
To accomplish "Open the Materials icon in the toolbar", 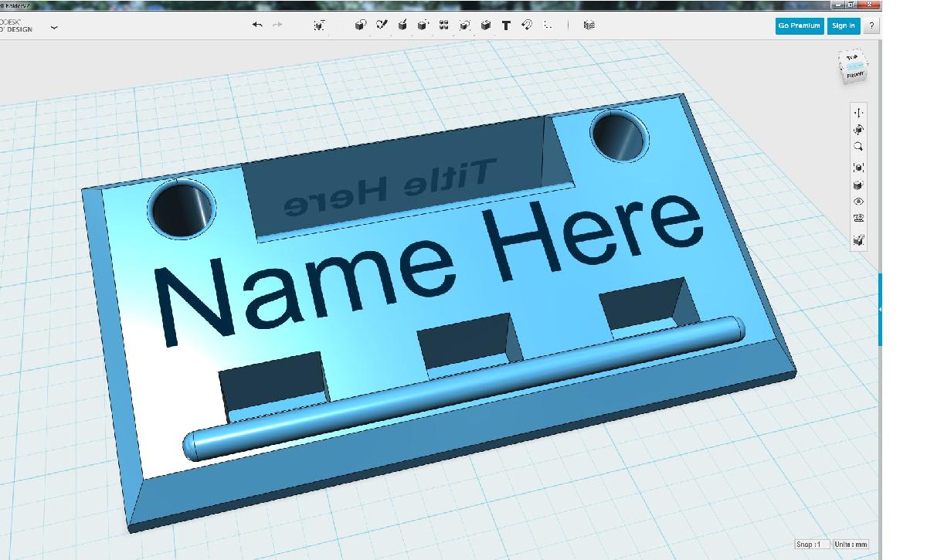I will [x=589, y=25].
